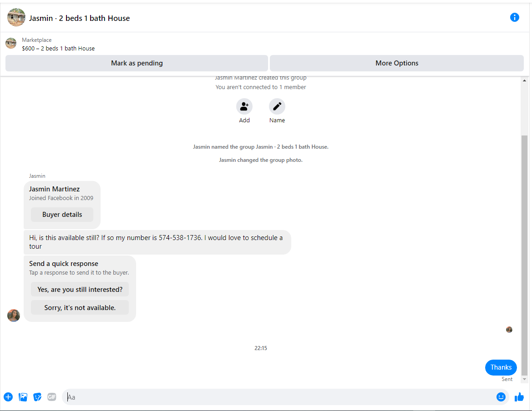
Task: View Buyer details for Jasmin Martinez
Action: point(62,215)
